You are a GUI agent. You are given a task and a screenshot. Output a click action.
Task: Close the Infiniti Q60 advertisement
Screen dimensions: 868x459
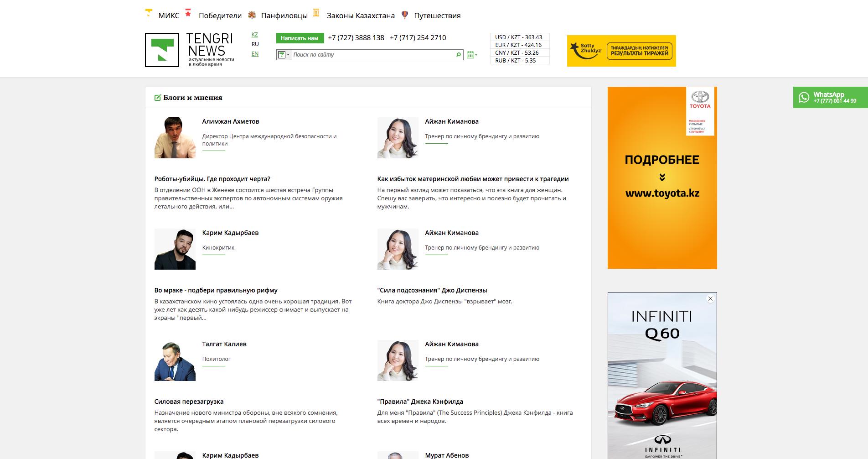tap(710, 299)
